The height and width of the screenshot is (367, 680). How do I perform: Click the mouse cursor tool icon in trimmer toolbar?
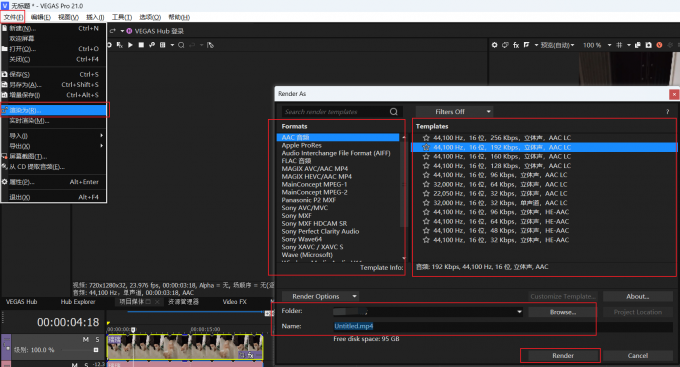tap(210, 45)
